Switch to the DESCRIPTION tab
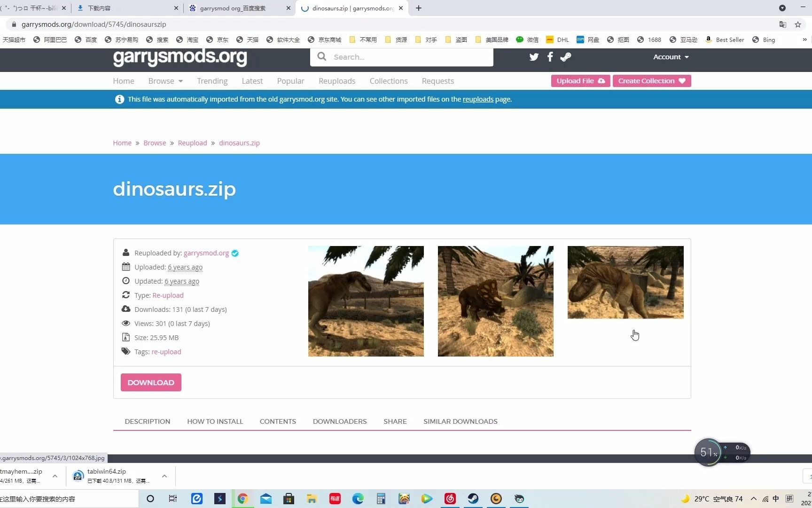 click(x=148, y=421)
